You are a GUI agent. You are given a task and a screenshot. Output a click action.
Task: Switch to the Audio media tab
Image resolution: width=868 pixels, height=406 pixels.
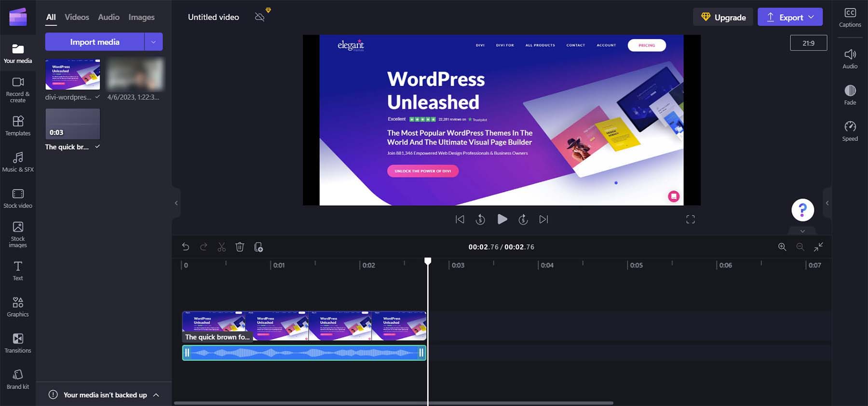click(108, 17)
